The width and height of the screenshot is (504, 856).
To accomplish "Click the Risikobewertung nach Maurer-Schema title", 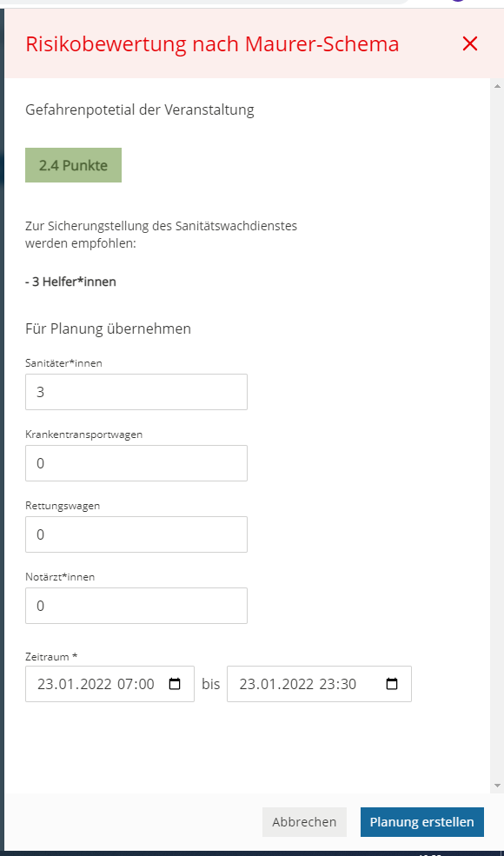I will (x=212, y=43).
